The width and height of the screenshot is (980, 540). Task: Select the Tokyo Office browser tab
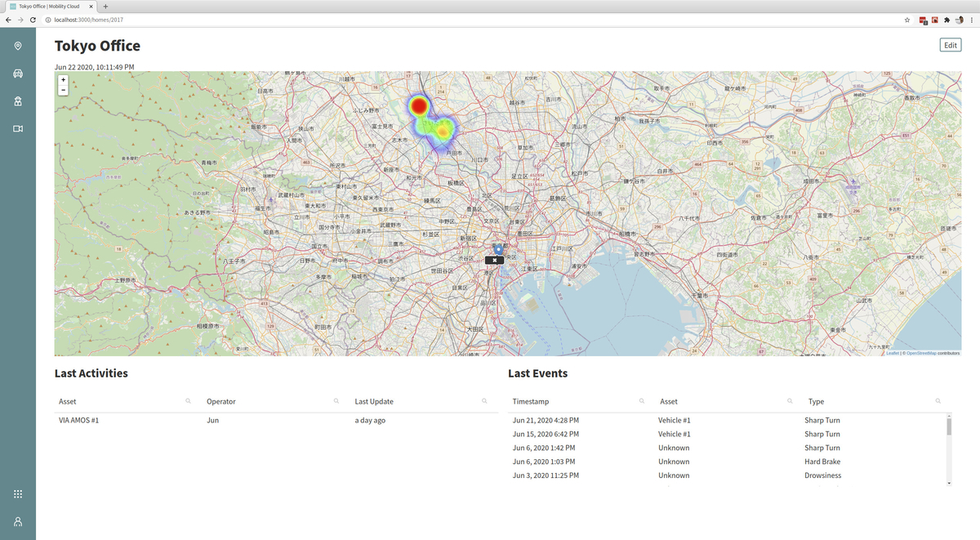pos(51,6)
